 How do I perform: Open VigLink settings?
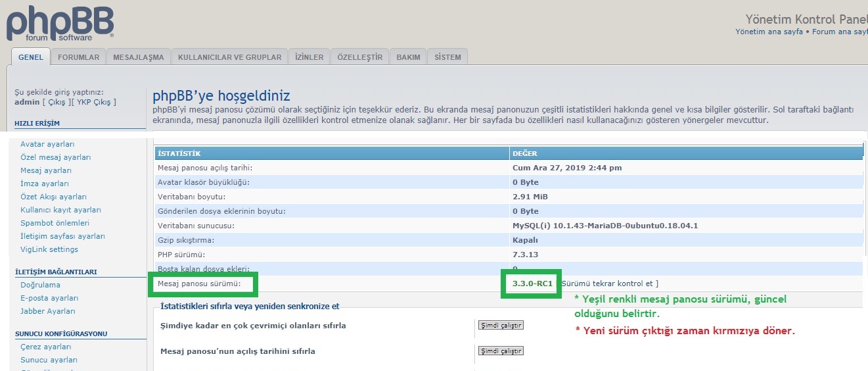49,249
